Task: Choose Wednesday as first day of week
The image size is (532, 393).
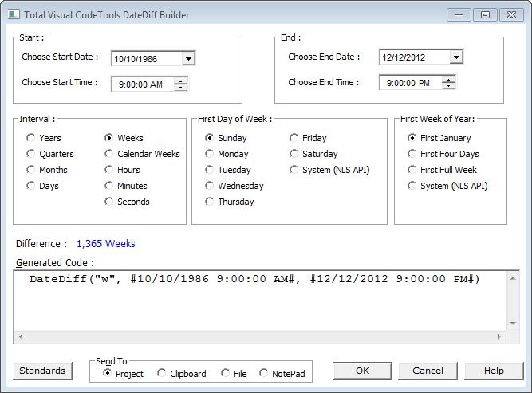Action: pos(234,186)
